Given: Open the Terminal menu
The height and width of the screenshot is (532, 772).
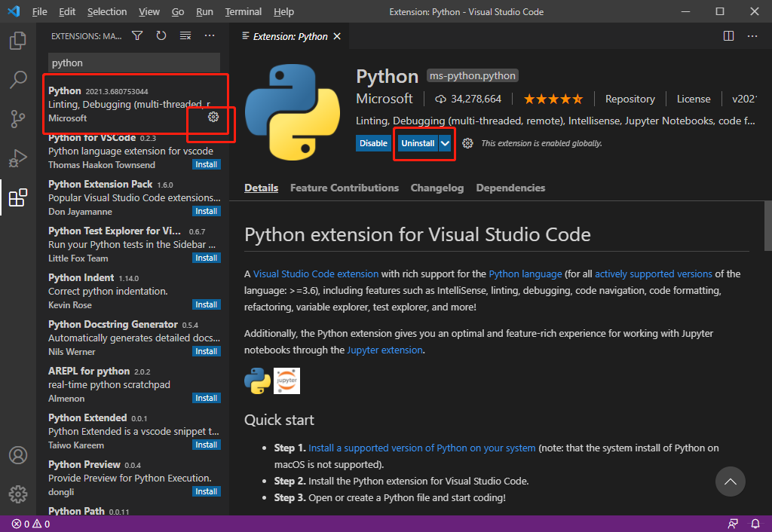Looking at the screenshot, I should click(x=243, y=11).
